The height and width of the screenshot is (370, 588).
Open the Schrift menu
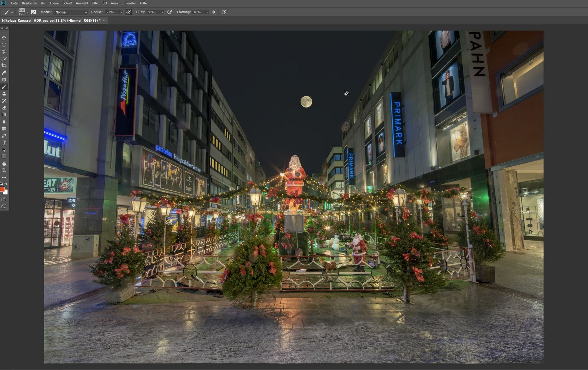(x=67, y=3)
